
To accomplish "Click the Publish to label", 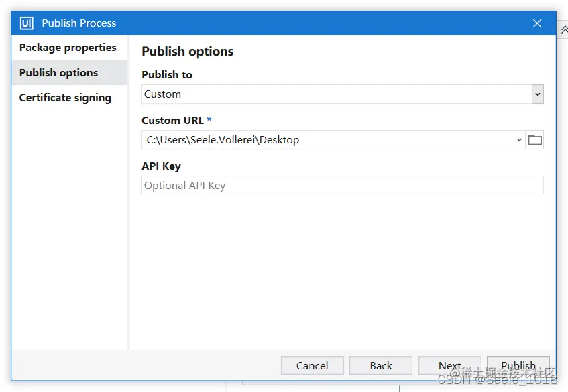I will click(167, 75).
